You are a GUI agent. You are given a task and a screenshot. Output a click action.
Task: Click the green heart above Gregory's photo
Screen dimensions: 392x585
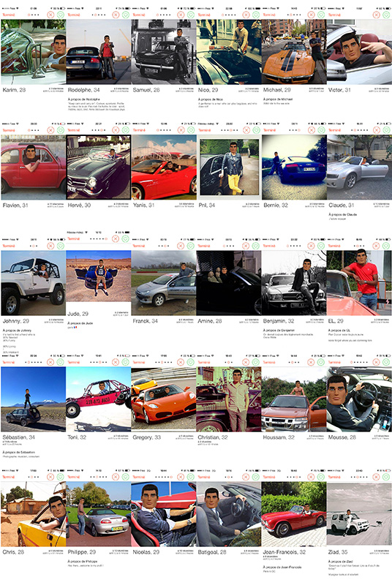(x=191, y=362)
